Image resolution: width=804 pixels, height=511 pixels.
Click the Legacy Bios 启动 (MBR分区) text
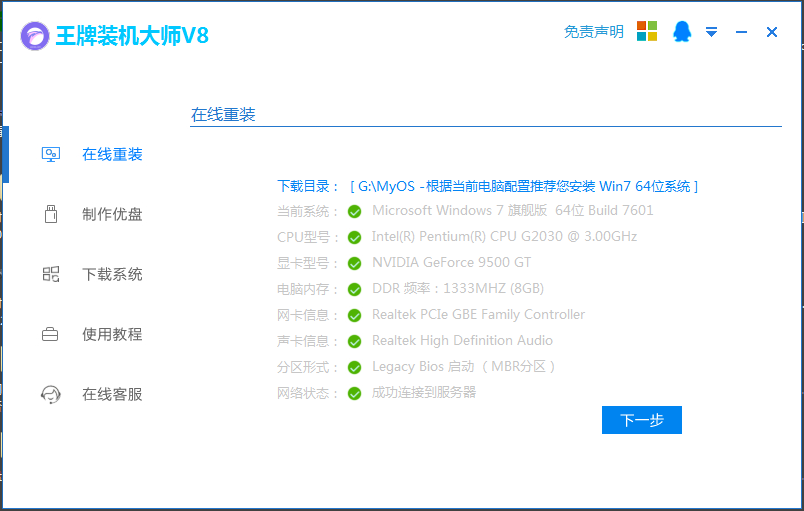tap(464, 366)
